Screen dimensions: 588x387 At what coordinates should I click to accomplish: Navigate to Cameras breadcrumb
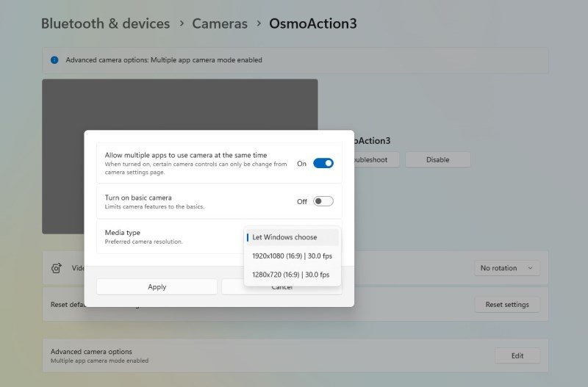[220, 23]
